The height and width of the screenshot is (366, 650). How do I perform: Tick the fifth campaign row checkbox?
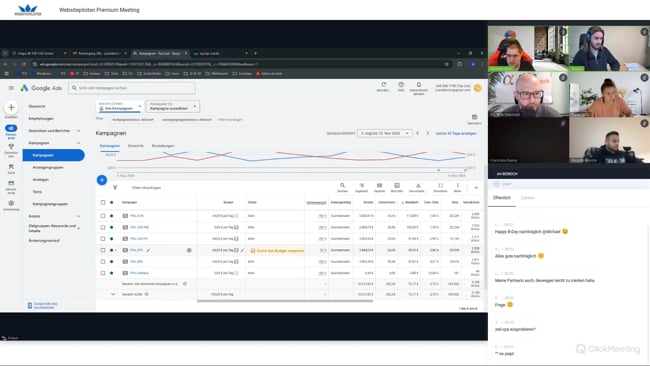point(103,262)
